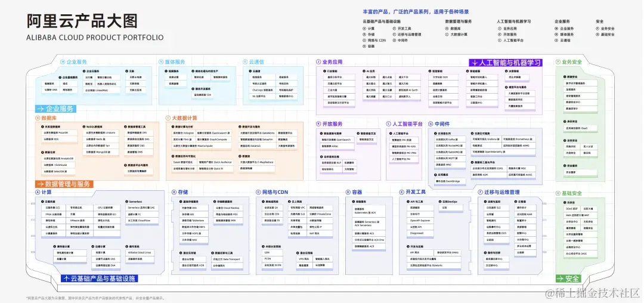
Task: Click the 云数据库 RDS cell
Action: click(x=58, y=139)
